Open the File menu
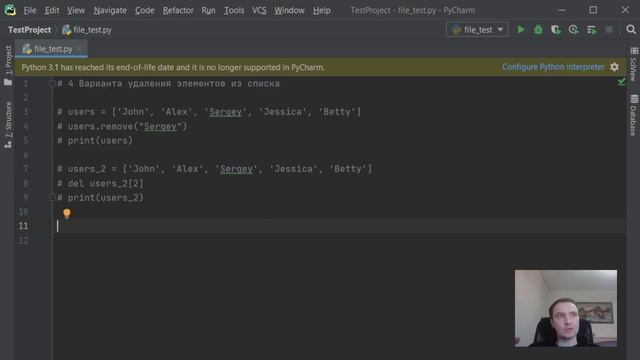This screenshot has height=360, width=640. click(30, 10)
